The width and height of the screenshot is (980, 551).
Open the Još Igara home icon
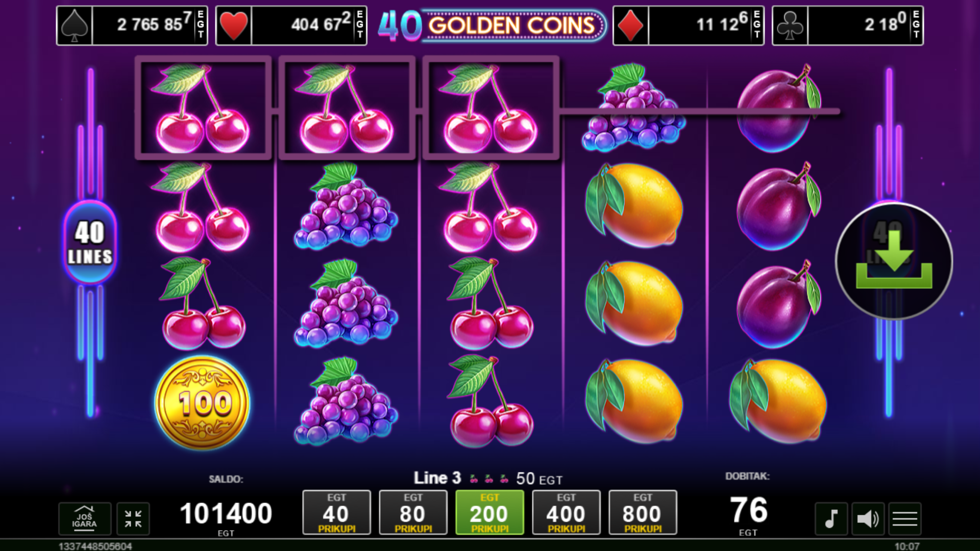coord(85,519)
